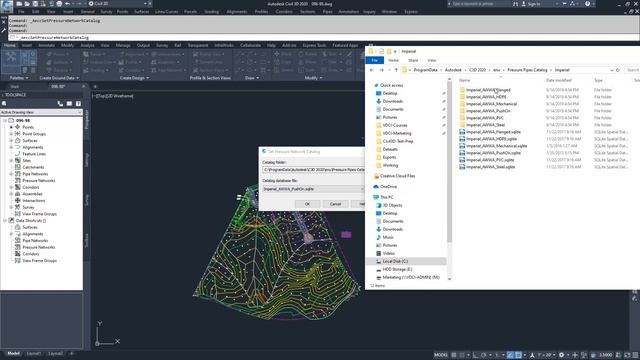Viewport: 640px width, 360px height.
Task: Open the Manage ribbon tab
Action: pyautogui.click(x=123, y=45)
